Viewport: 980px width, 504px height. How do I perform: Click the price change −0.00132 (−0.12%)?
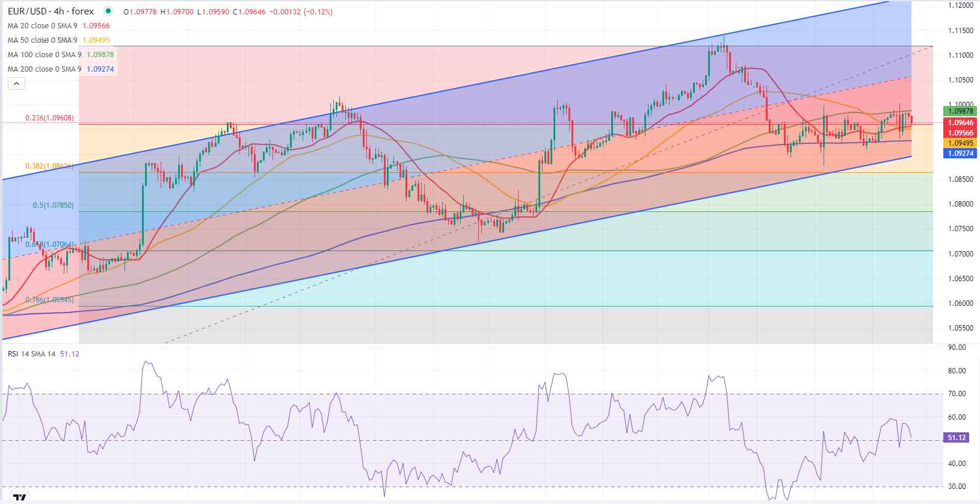point(301,12)
